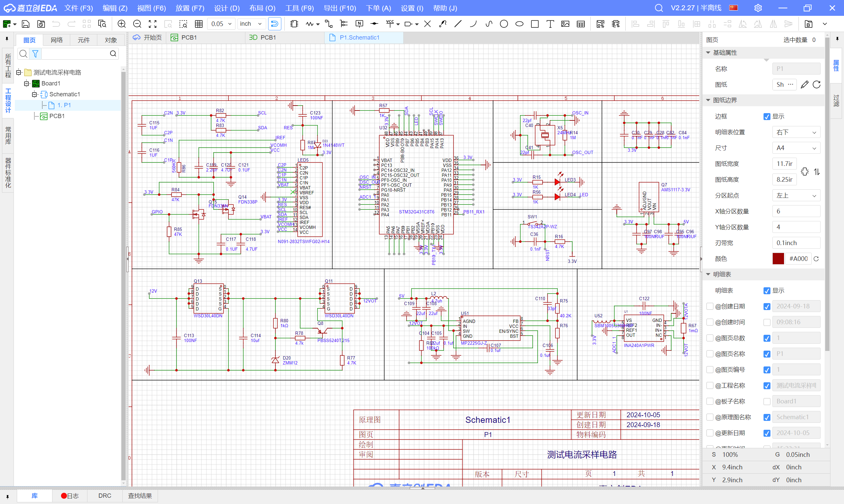The width and height of the screenshot is (844, 504).
Task: Check the @创建时间 left checkbox
Action: [710, 322]
